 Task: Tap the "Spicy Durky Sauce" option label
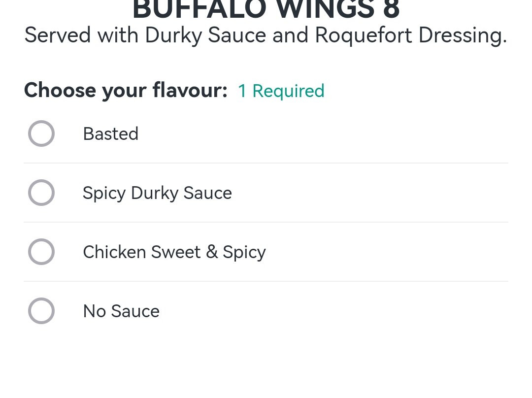pos(157,193)
